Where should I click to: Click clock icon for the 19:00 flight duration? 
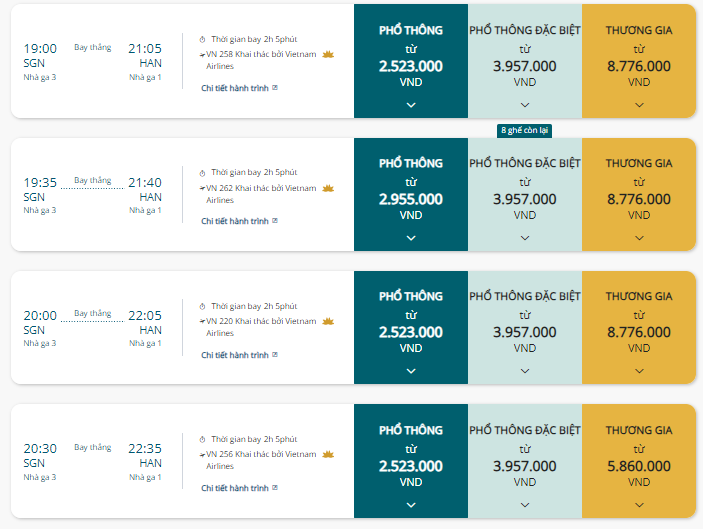202,39
